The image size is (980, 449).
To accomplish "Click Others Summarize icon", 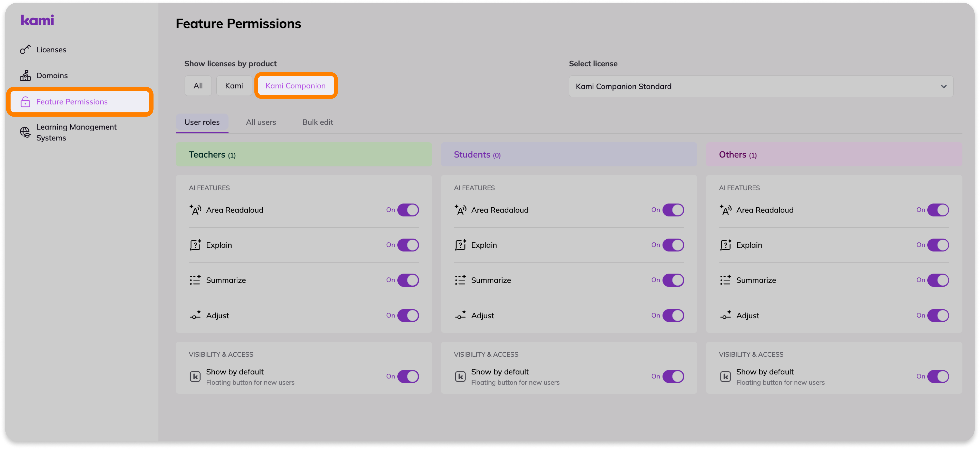I will pos(726,280).
